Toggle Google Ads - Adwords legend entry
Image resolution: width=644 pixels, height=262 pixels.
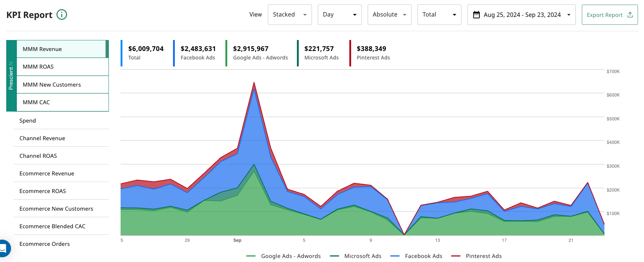(283, 256)
